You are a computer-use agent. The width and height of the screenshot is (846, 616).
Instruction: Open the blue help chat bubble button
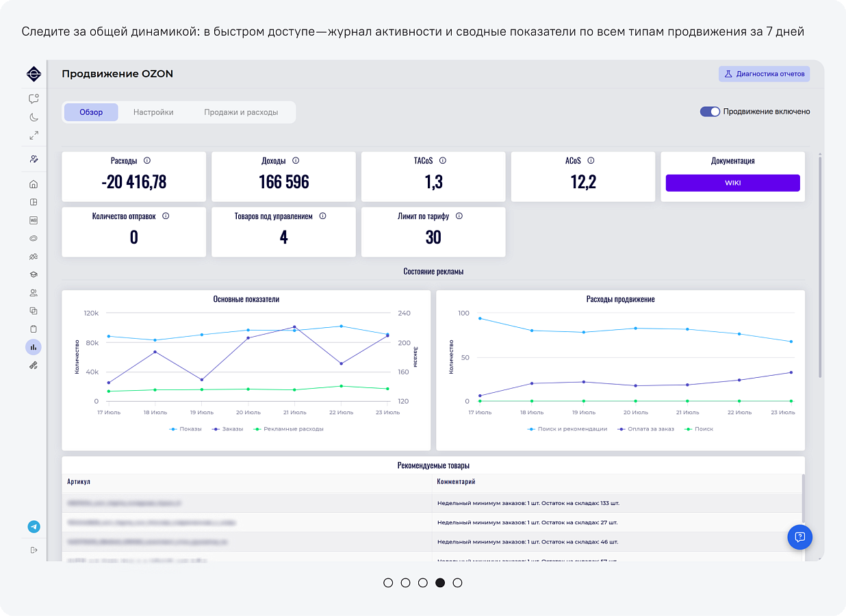click(799, 537)
